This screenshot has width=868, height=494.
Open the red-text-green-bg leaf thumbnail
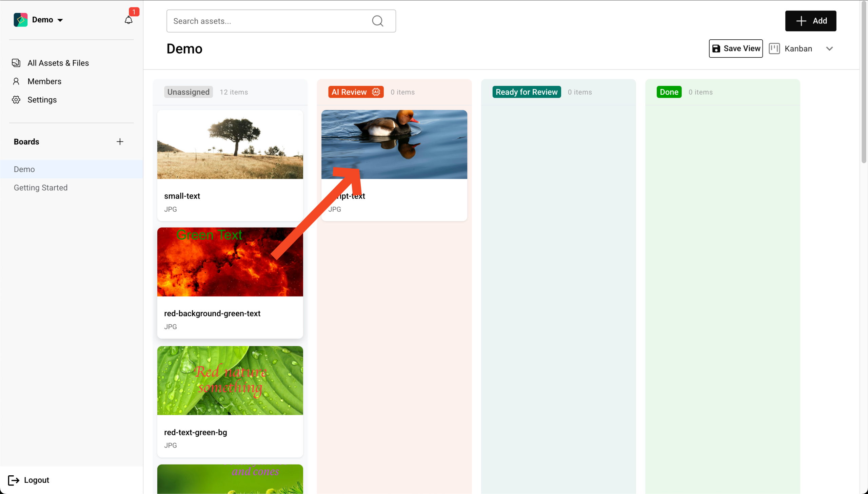click(230, 380)
